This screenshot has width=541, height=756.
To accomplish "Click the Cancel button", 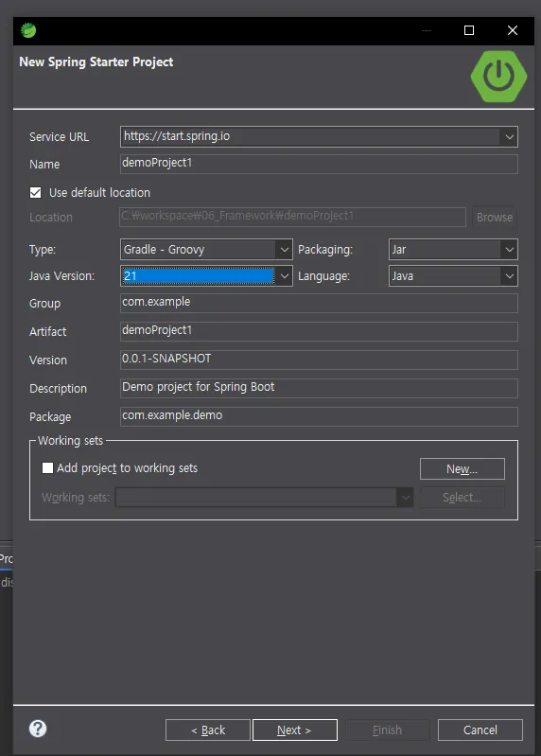I will point(480,730).
